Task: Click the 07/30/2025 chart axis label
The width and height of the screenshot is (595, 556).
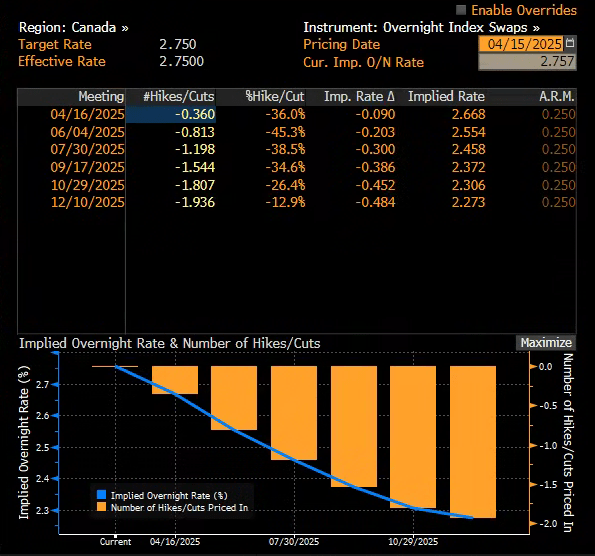Action: point(294,542)
